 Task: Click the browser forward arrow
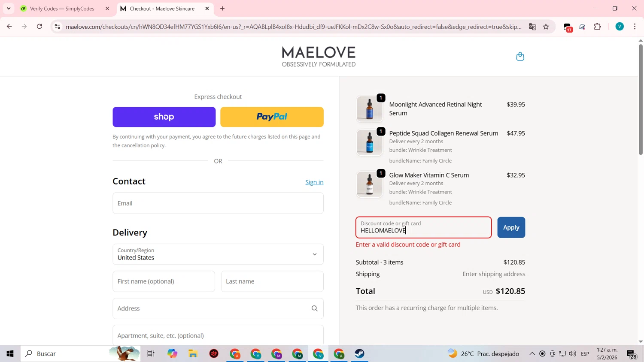pyautogui.click(x=24, y=27)
